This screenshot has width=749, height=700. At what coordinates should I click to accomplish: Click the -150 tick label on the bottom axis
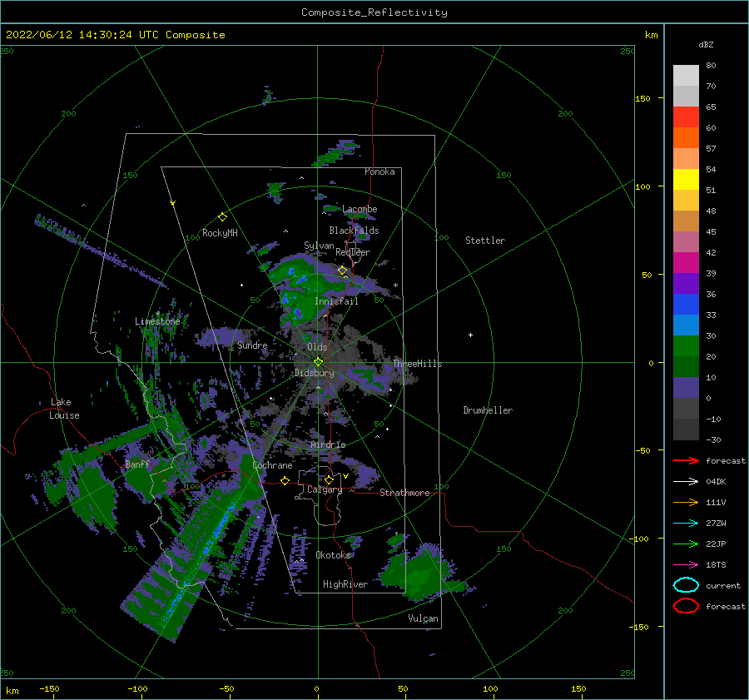click(49, 688)
